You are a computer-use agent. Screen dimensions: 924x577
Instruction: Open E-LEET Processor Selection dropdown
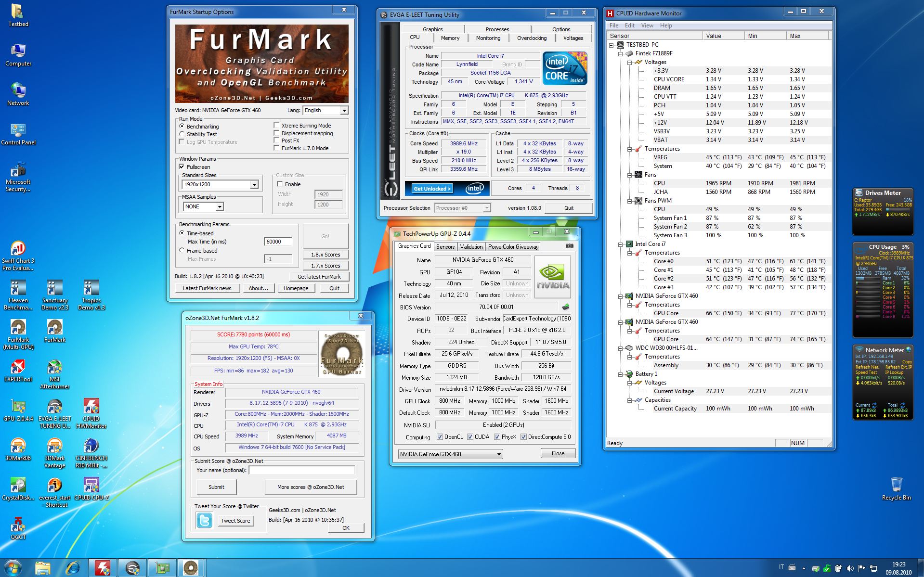tap(462, 208)
